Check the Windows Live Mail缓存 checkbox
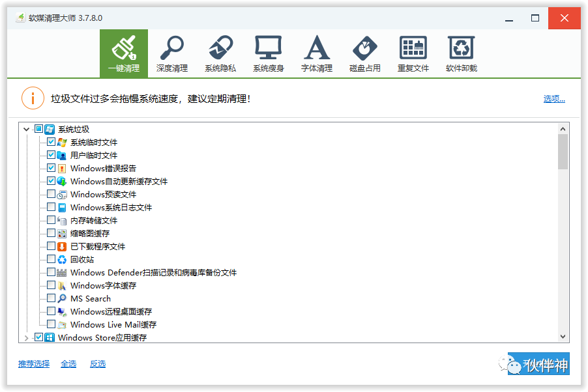Image resolution: width=588 pixels, height=392 pixels. pos(51,324)
